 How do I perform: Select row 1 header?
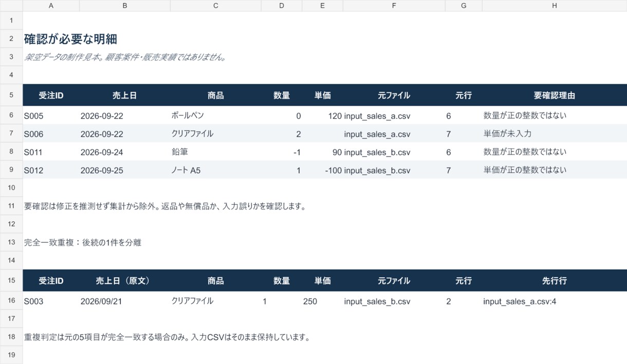pyautogui.click(x=11, y=21)
